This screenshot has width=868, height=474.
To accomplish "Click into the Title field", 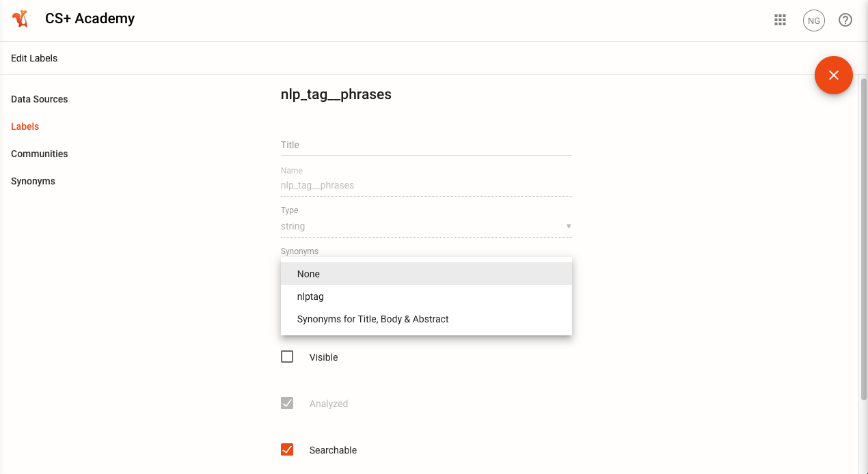I will pos(426,145).
